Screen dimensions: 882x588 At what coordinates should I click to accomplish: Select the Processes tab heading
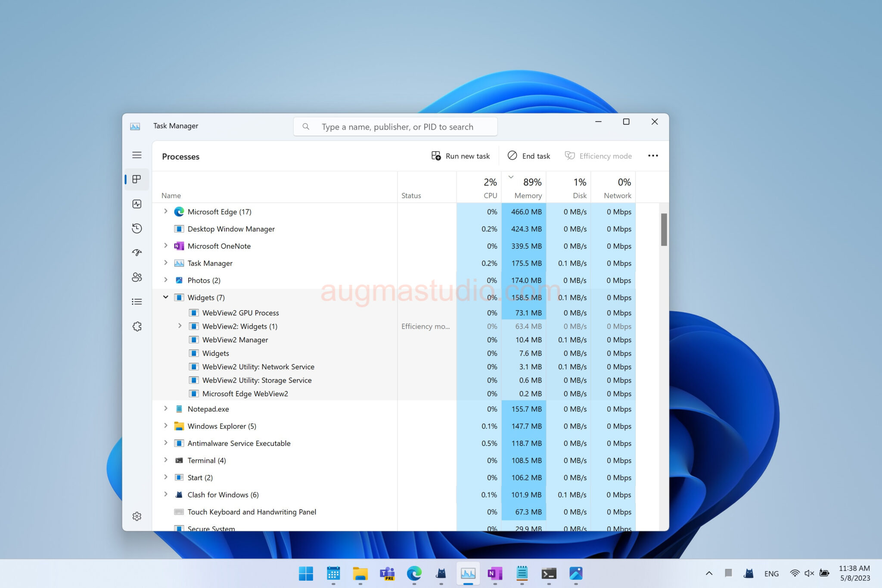(x=180, y=156)
